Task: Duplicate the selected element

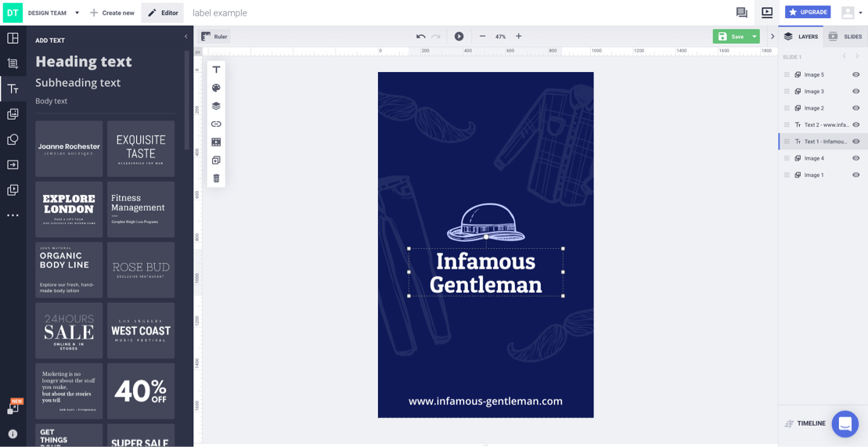Action: 217,160
